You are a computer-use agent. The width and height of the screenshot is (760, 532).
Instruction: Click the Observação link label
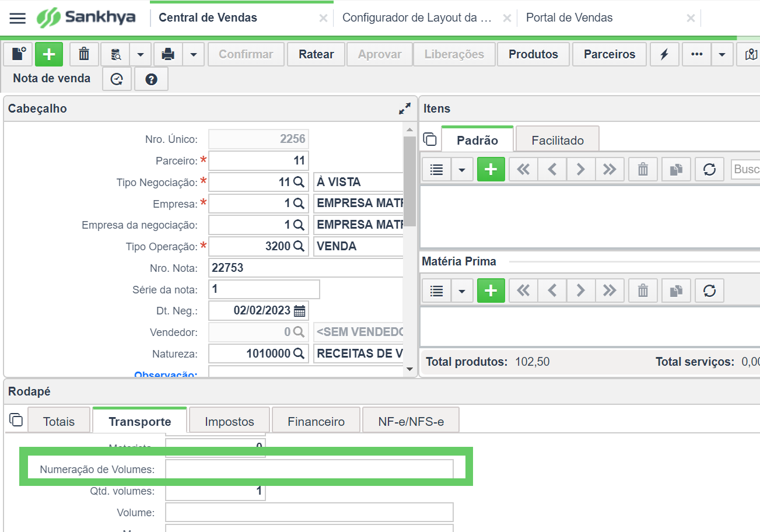point(166,374)
